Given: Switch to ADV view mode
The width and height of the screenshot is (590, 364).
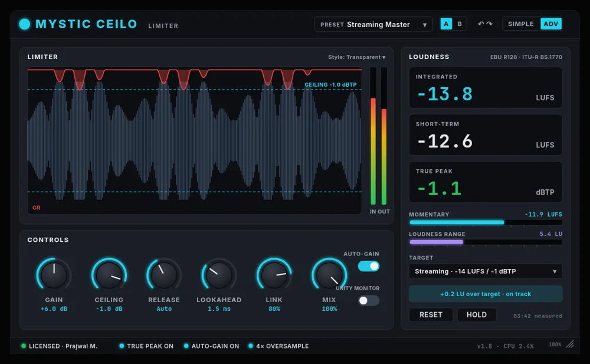Looking at the screenshot, I should pos(551,24).
